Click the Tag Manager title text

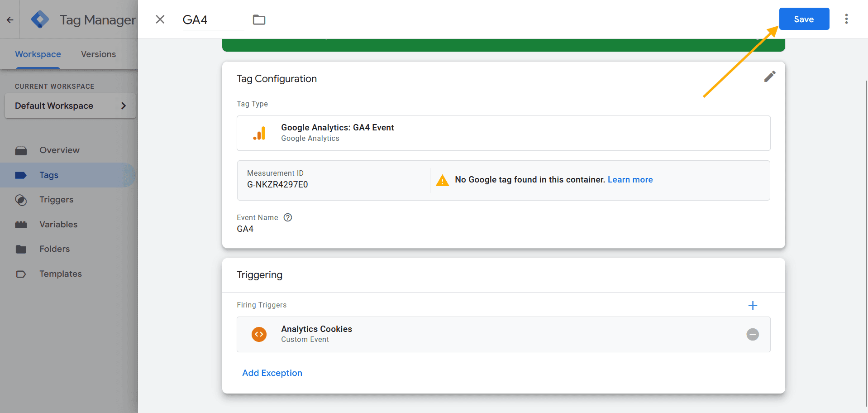coord(98,20)
